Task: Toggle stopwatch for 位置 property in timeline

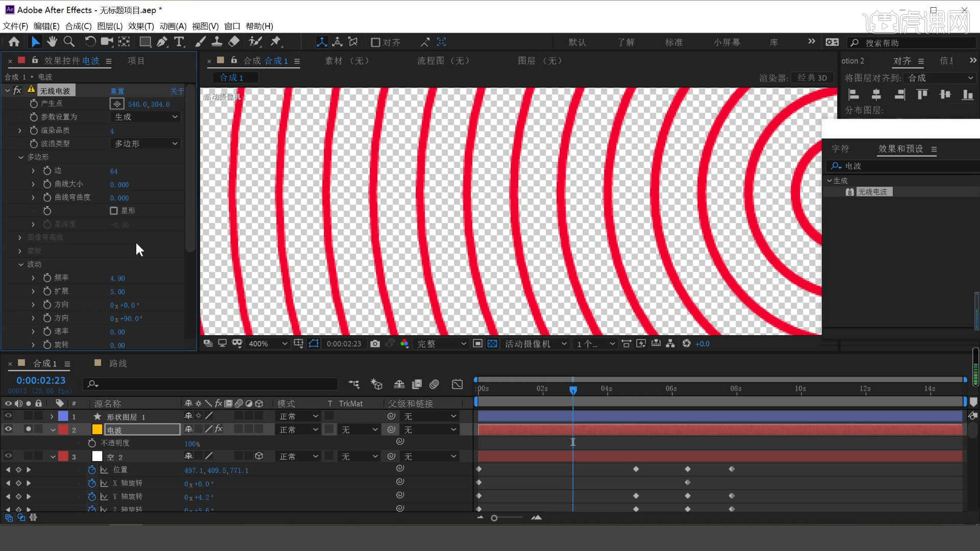Action: 92,470
